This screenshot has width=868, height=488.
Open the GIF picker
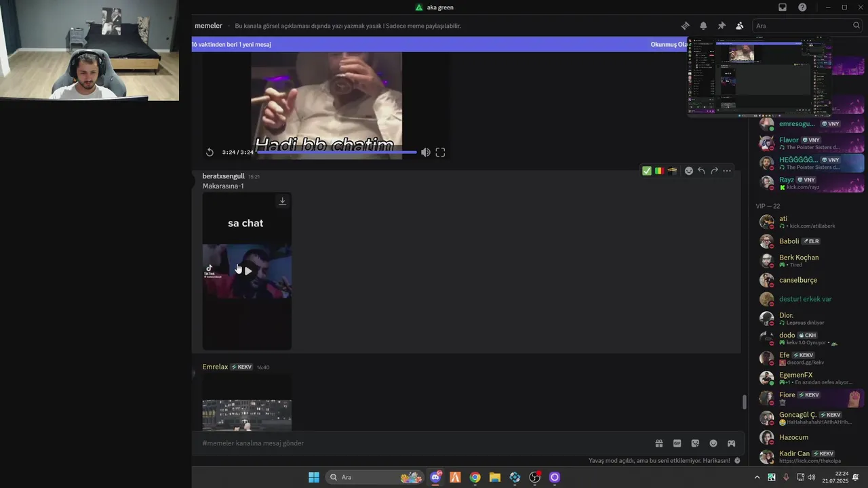677,443
